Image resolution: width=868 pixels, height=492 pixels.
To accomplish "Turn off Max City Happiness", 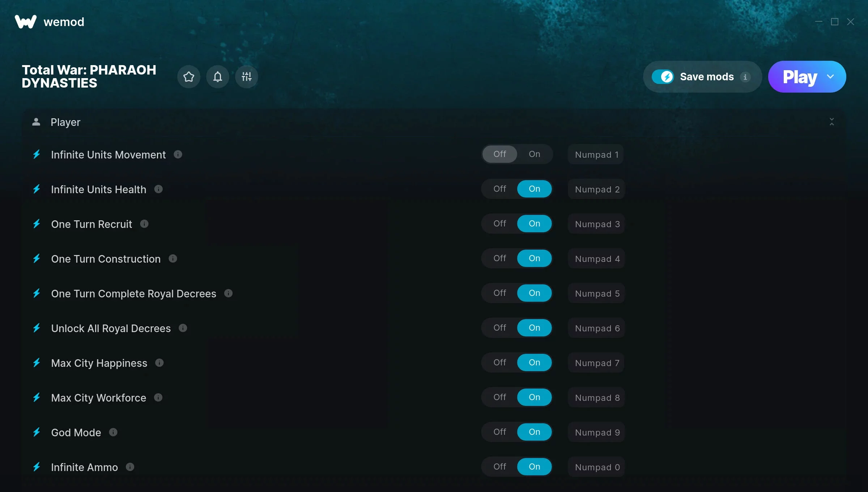I will tap(500, 362).
